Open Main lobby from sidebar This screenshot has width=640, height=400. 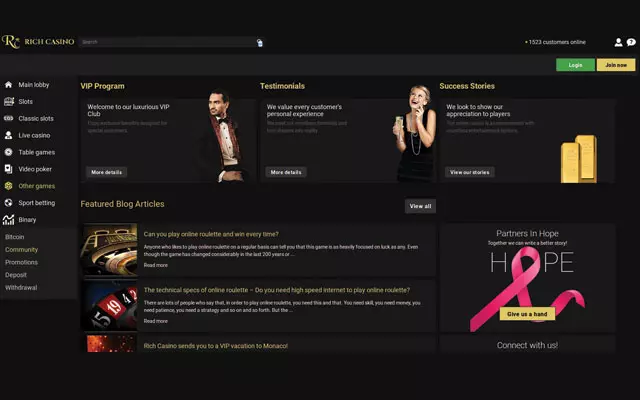tap(34, 84)
